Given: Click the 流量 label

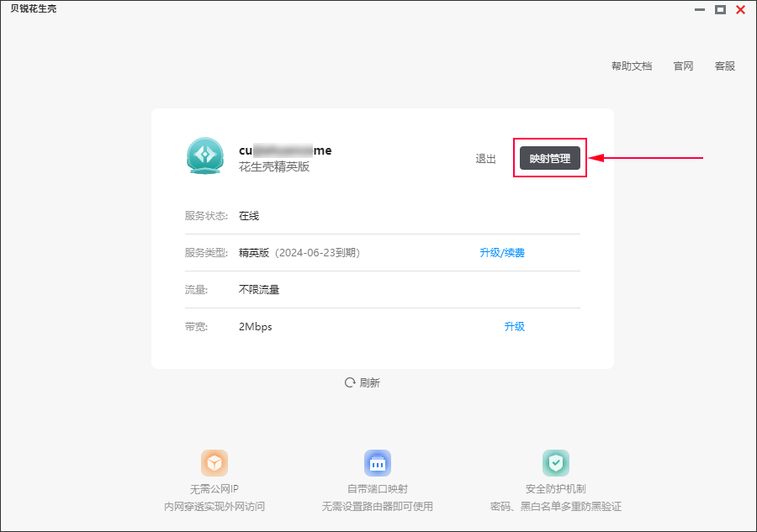Looking at the screenshot, I should tap(196, 290).
